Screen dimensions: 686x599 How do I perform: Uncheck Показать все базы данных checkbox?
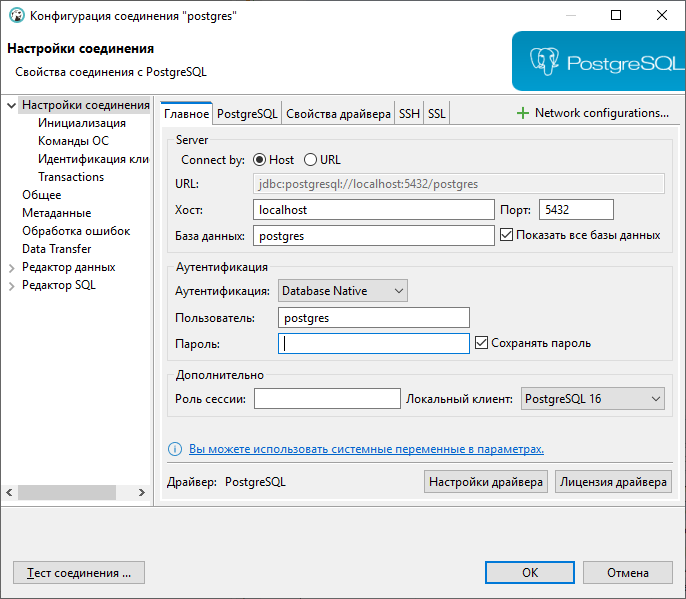506,235
